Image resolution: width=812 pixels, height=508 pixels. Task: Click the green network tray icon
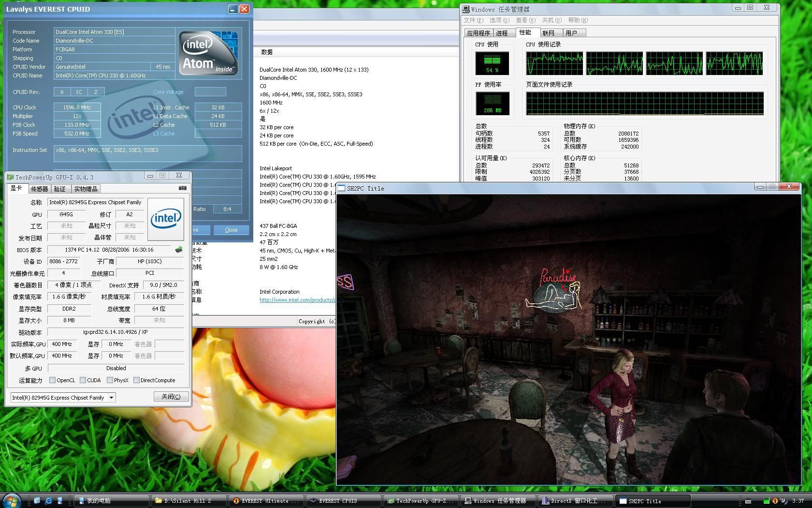[767, 501]
